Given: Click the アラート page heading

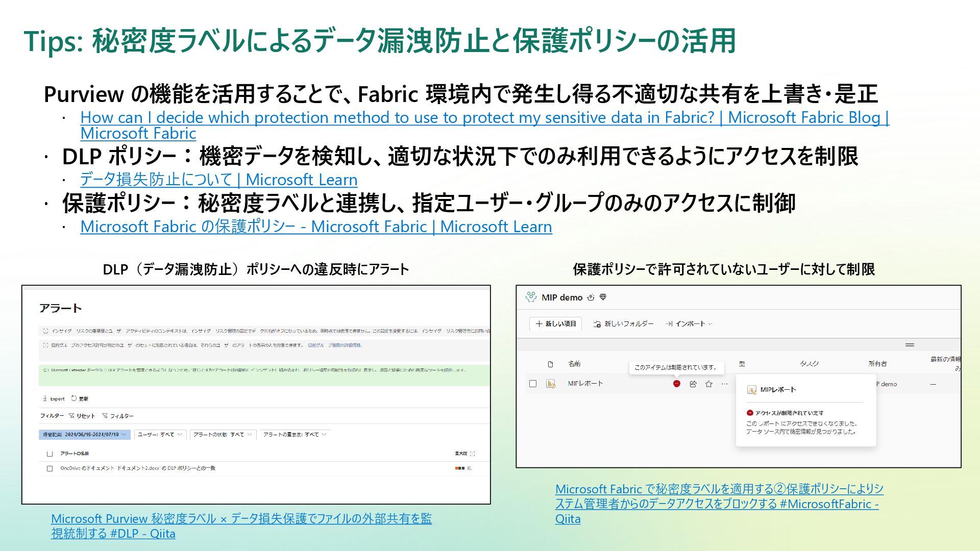Looking at the screenshot, I should point(60,308).
